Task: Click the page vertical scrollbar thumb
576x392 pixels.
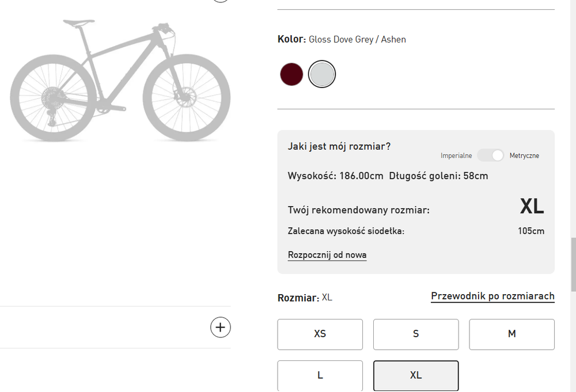Action: click(573, 265)
